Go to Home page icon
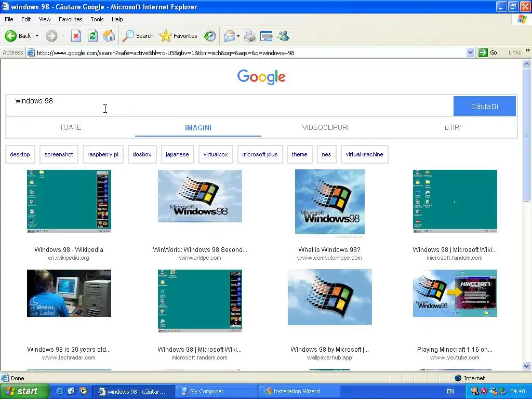Image resolution: width=532 pixels, height=399 pixels. click(x=109, y=36)
